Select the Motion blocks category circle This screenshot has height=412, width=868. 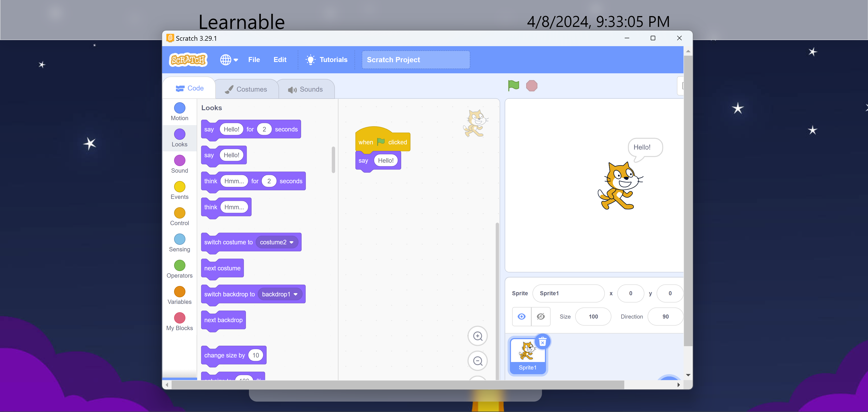(180, 108)
